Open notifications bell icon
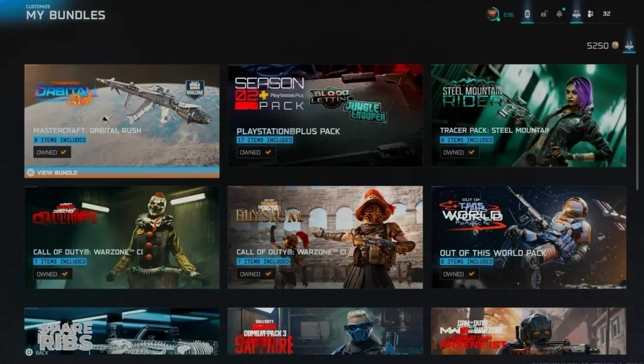 pos(559,14)
